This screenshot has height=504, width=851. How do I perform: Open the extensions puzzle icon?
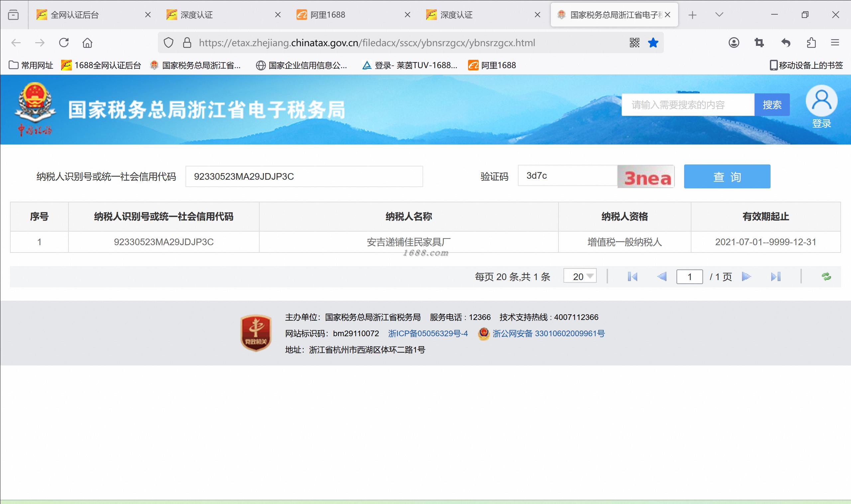(811, 43)
